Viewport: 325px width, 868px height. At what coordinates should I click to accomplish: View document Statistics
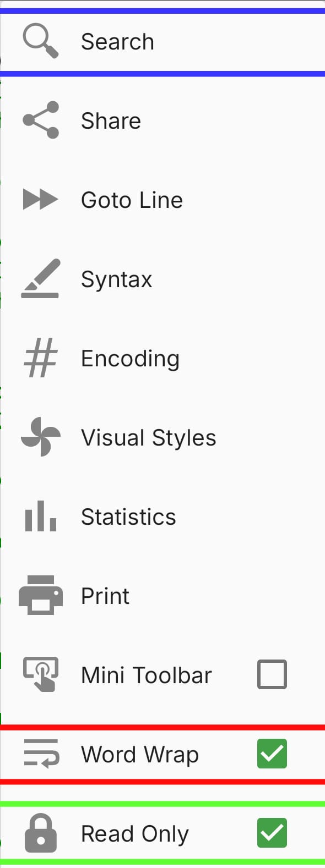(128, 517)
